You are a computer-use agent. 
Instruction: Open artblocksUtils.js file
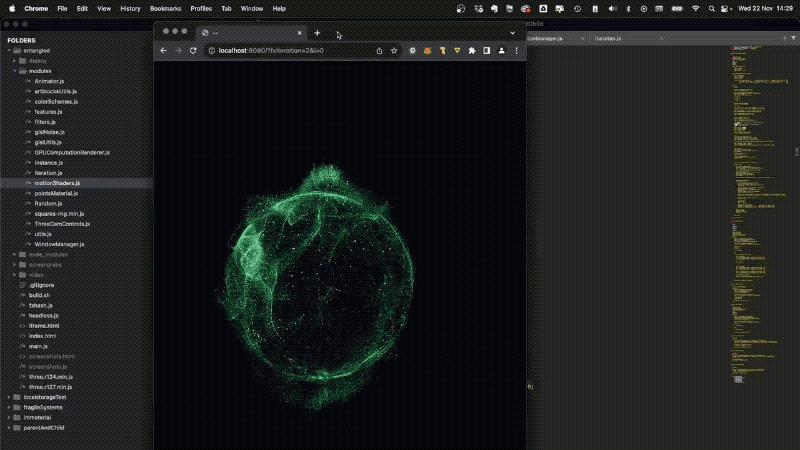[56, 91]
